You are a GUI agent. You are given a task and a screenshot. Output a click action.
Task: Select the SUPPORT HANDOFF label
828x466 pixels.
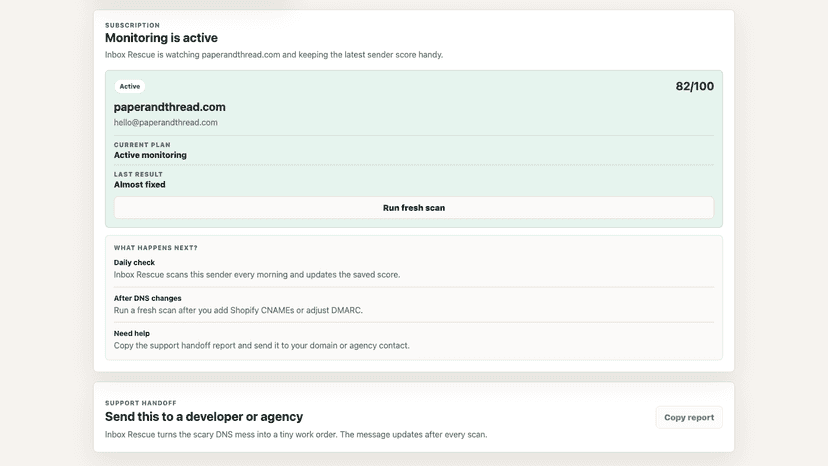coord(140,403)
